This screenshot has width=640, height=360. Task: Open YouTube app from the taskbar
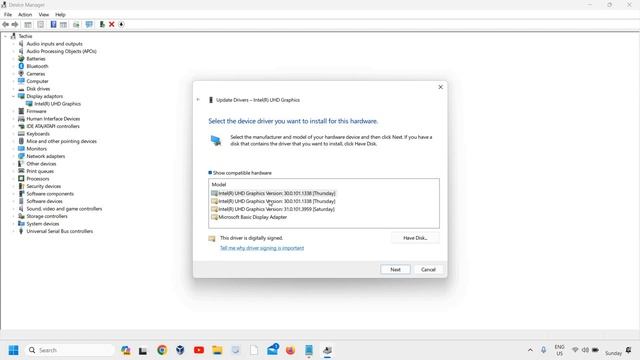pyautogui.click(x=199, y=350)
